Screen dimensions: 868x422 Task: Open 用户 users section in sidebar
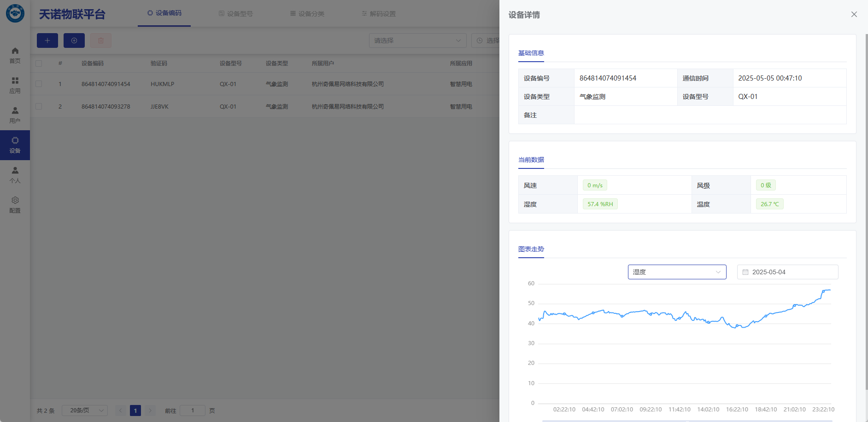click(x=15, y=115)
